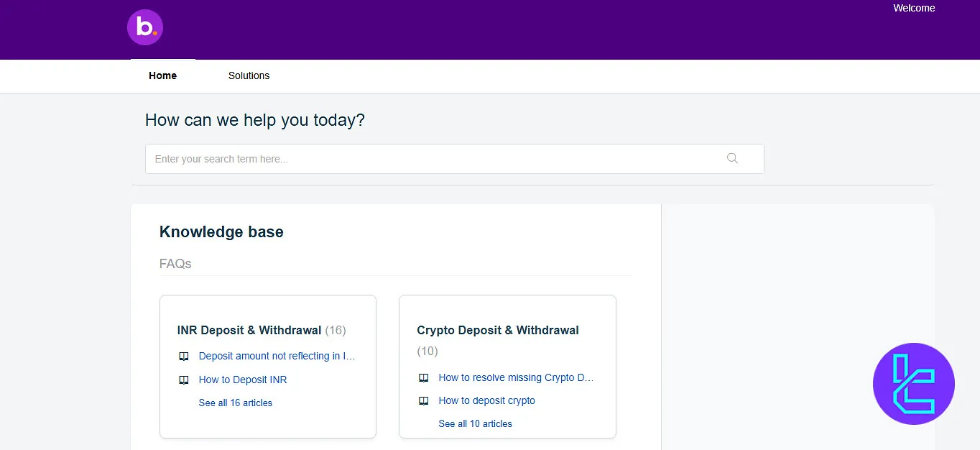Open the chat support widget
The width and height of the screenshot is (980, 450).
coord(914,383)
